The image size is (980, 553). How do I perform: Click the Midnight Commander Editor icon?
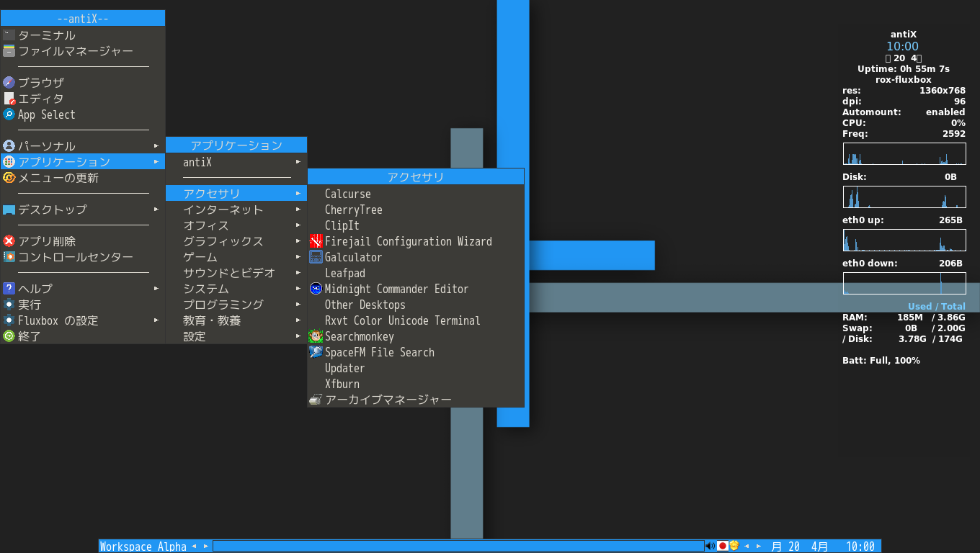[316, 289]
